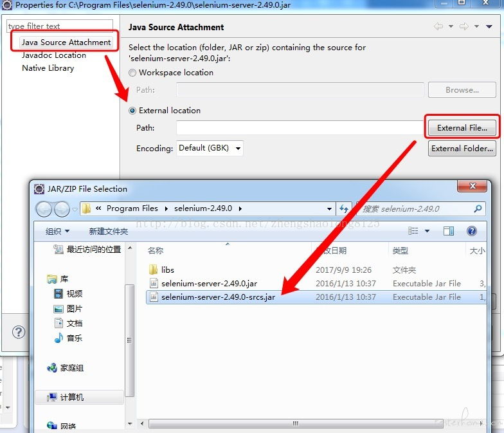Open the Encoding Default (GBK) dropdown
504x433 pixels.
pyautogui.click(x=210, y=148)
